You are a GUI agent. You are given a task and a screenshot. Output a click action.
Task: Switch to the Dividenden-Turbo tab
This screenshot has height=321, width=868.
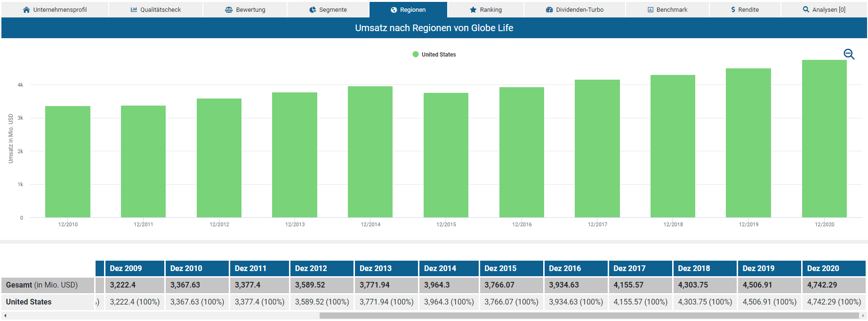point(574,10)
